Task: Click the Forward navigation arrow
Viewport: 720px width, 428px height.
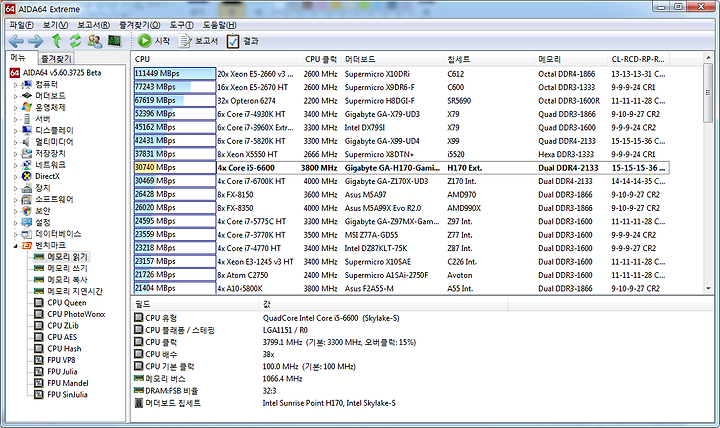Action: click(x=35, y=41)
